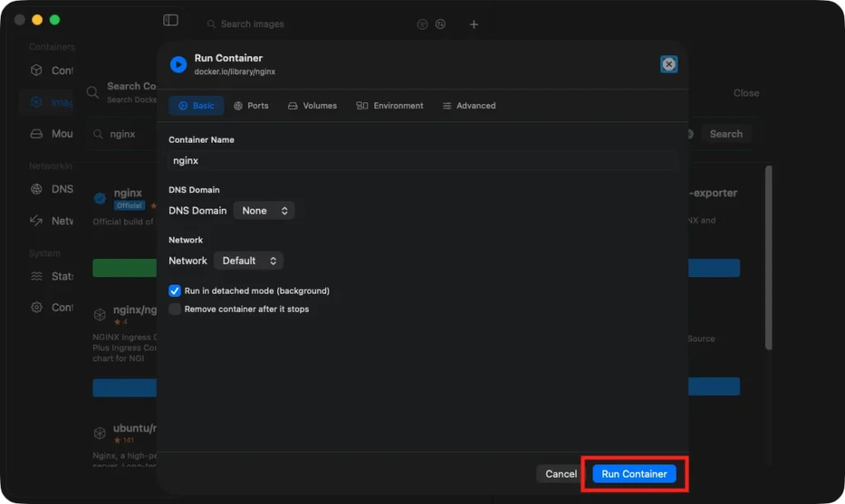Open the Volumes tab
The width and height of the screenshot is (845, 504).
pyautogui.click(x=312, y=106)
